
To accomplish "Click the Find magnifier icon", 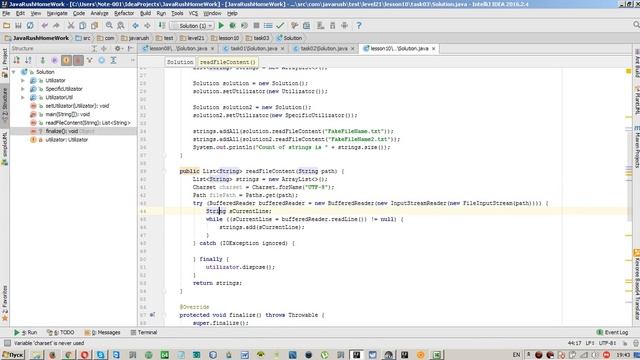I will pyautogui.click(x=109, y=26).
